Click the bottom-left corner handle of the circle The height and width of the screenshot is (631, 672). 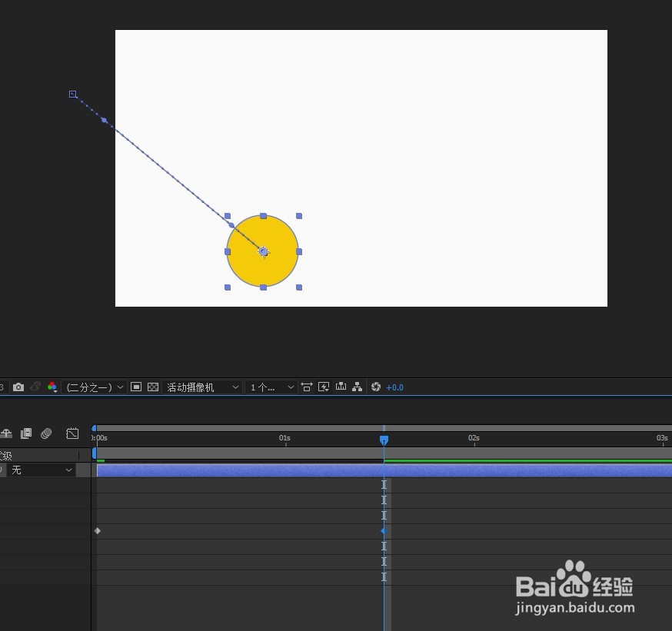228,287
